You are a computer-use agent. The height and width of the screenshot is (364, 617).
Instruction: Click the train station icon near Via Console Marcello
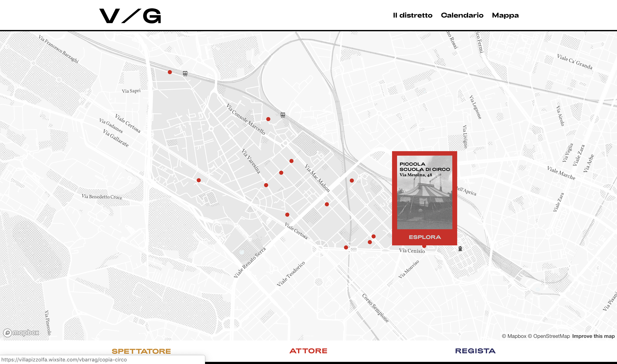(x=283, y=115)
